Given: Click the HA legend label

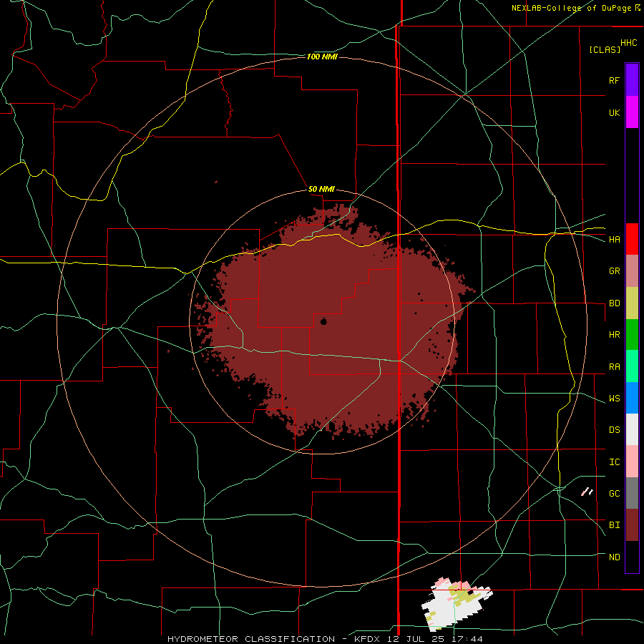Looking at the screenshot, I should point(614,240).
